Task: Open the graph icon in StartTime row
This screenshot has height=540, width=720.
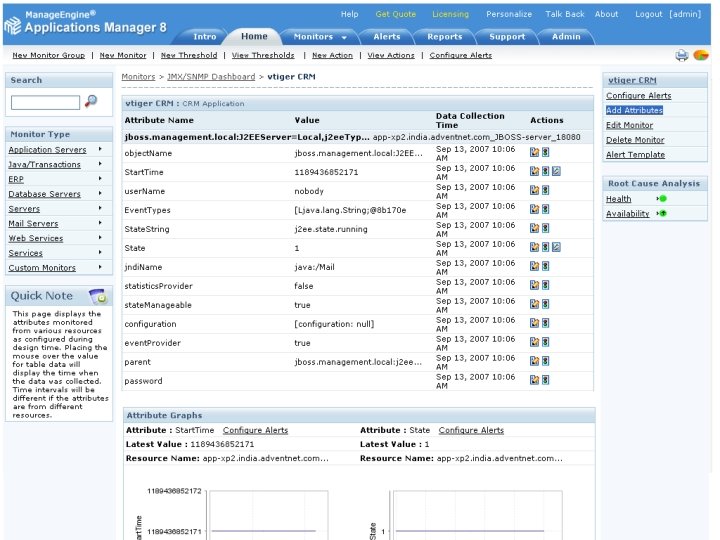Action: [556, 171]
